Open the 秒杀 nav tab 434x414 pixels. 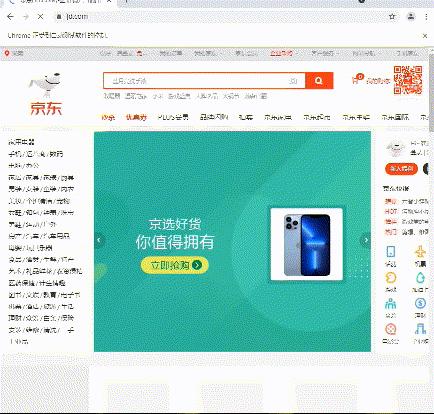coord(108,117)
